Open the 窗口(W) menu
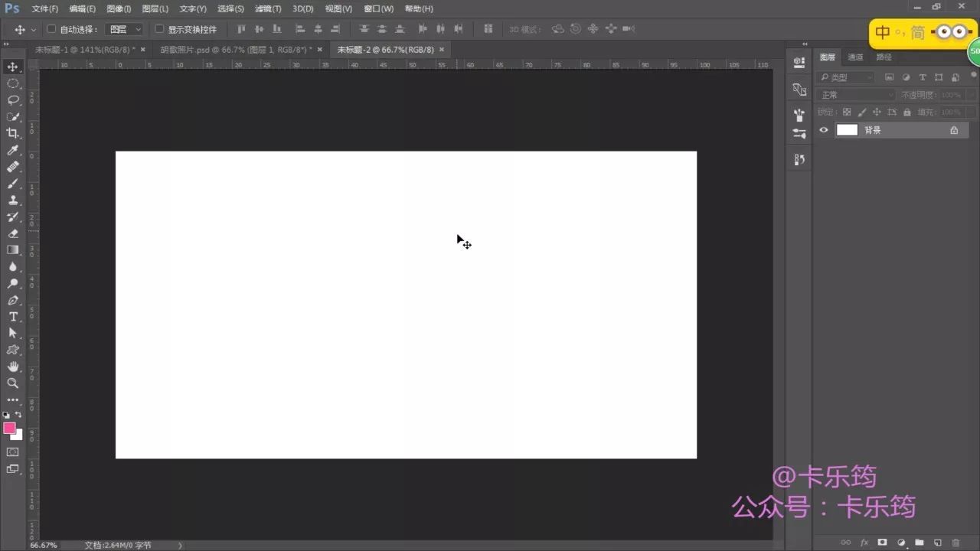The image size is (980, 551). pos(378,9)
